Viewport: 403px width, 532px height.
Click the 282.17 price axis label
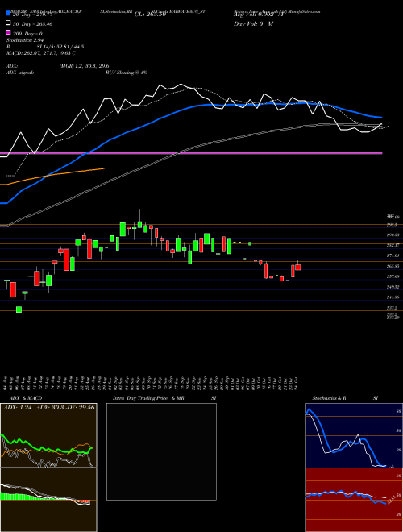point(393,245)
